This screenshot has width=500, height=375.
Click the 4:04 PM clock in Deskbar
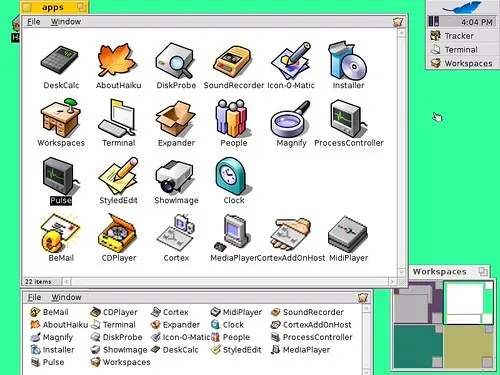(477, 22)
